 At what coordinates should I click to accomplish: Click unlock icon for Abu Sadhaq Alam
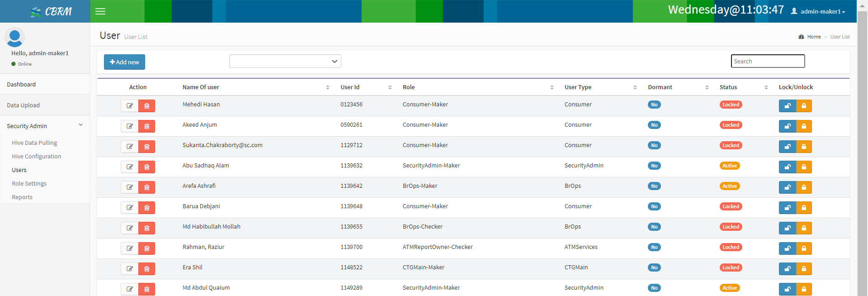click(787, 167)
